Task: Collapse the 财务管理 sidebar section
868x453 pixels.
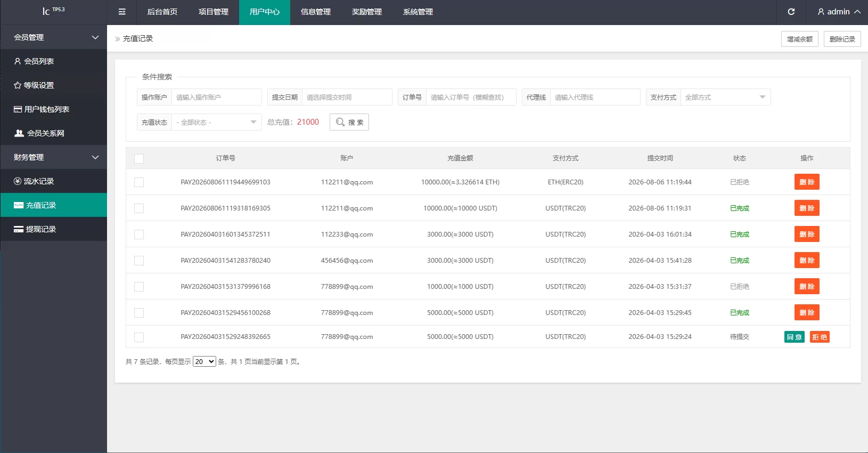Action: [53, 157]
